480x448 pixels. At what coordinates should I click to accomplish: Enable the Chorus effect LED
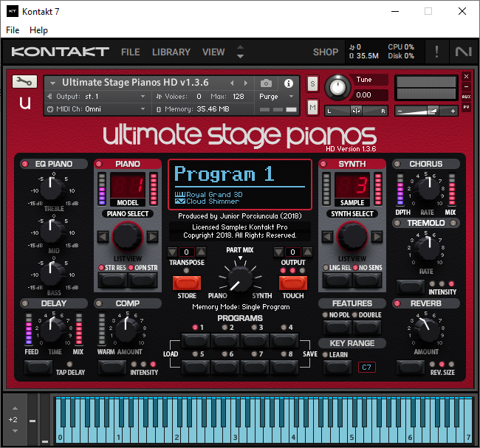[397, 164]
